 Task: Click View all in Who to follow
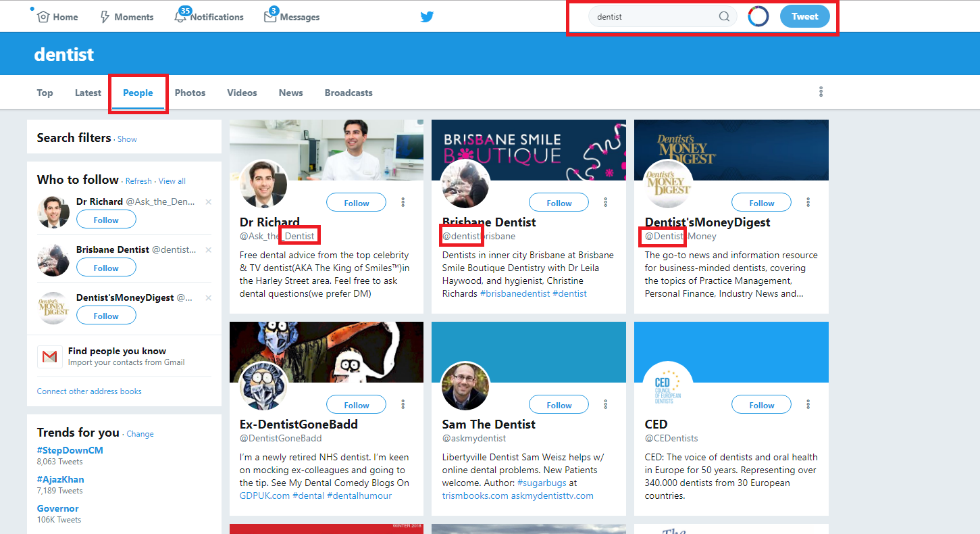(172, 181)
